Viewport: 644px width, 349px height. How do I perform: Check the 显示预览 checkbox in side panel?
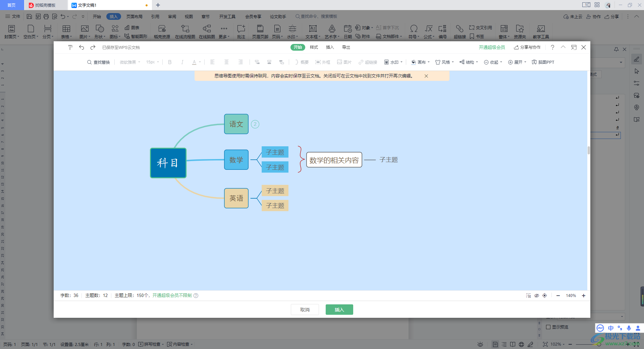point(548,327)
